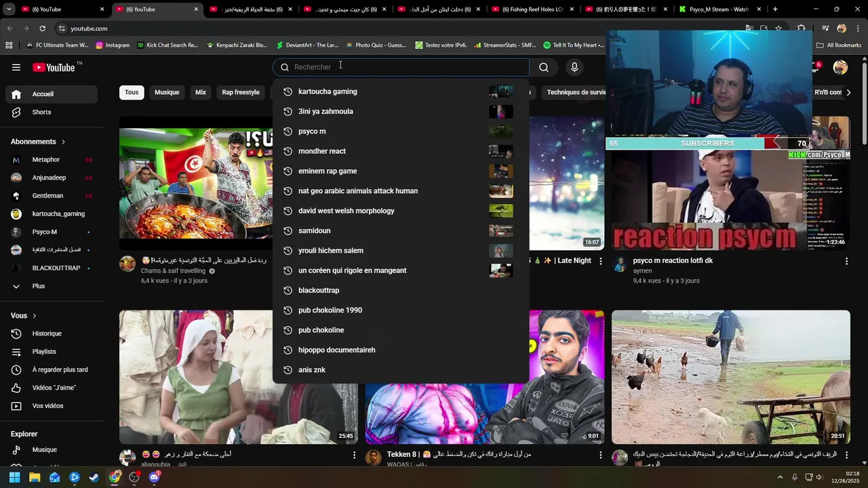868x488 pixels.
Task: Open File Explorer from taskbar
Action: [x=35, y=477]
